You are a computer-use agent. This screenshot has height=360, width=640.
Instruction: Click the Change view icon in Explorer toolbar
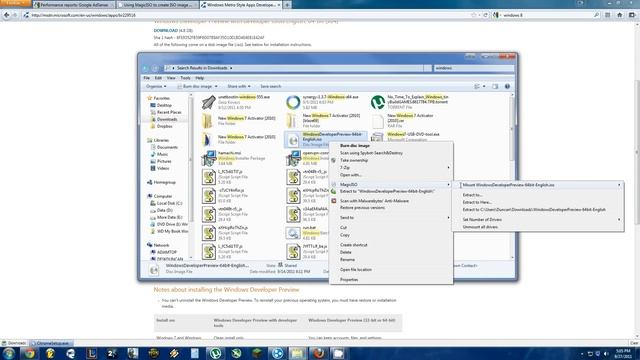(x=477, y=87)
